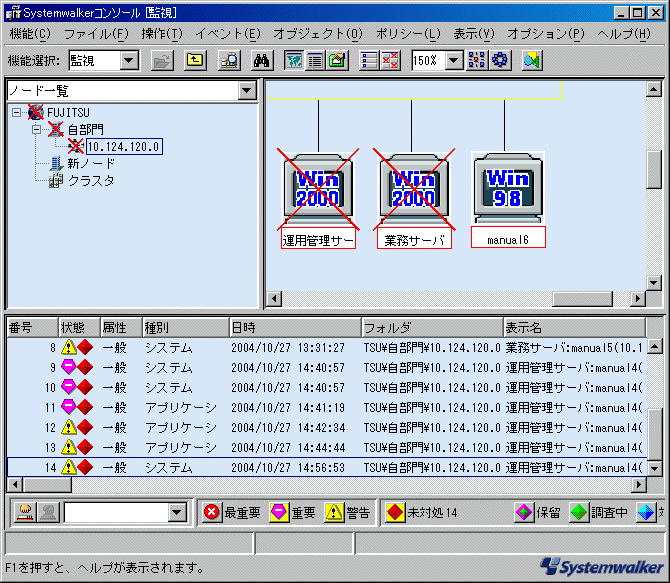Click the circular layout toolbar icon
This screenshot has width=670, height=583.
[499, 60]
